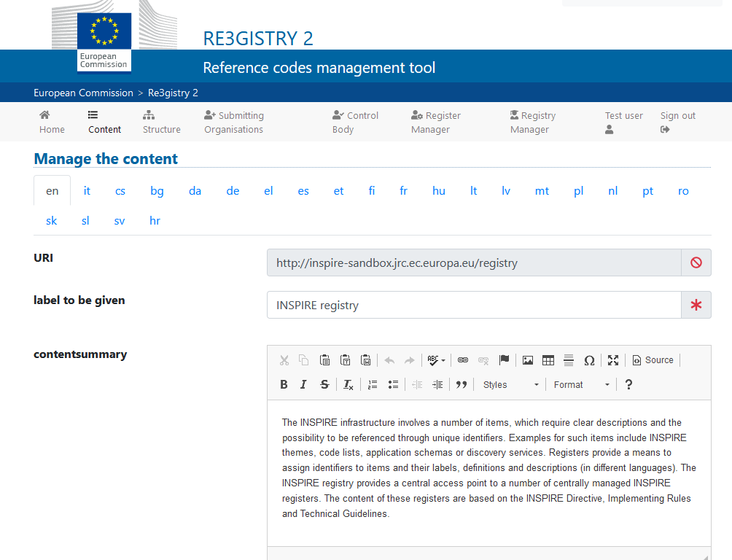Open the spell check ABC dropdown
732x560 pixels.
coord(436,360)
